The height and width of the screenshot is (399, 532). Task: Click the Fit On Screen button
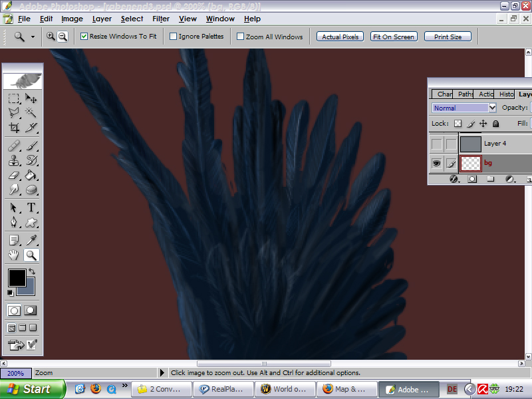394,37
